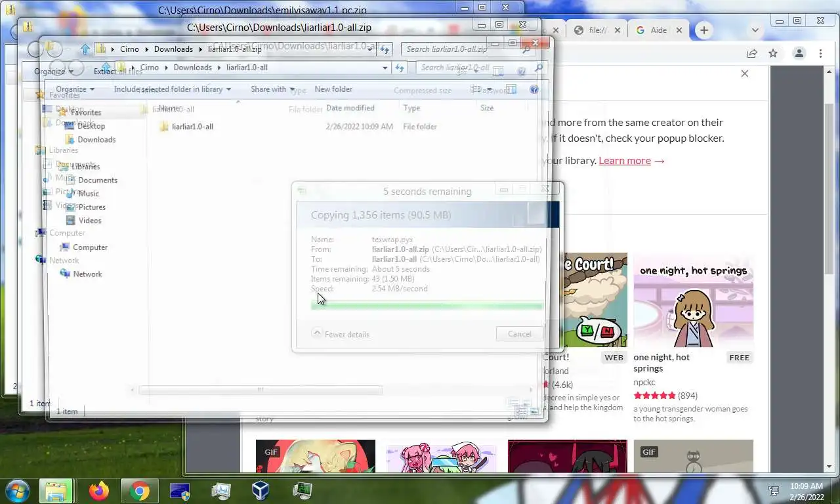Switch to the file:// tab
The width and height of the screenshot is (840, 504).
598,30
